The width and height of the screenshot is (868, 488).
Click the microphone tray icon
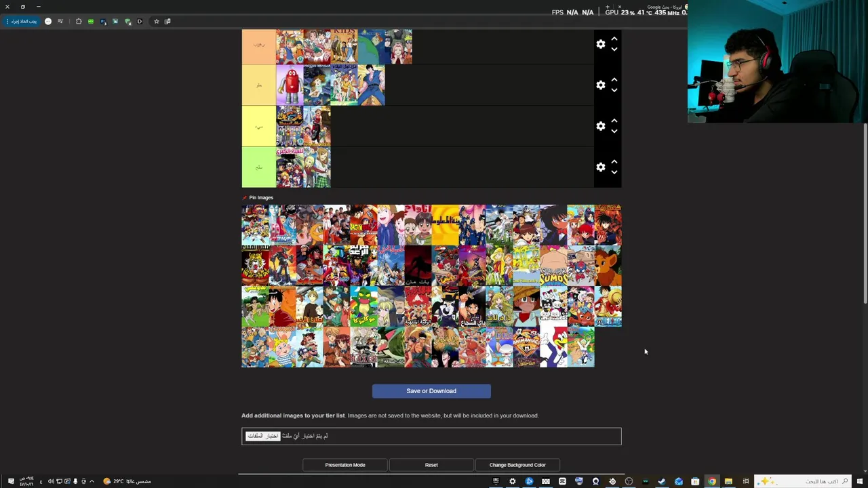(x=75, y=481)
